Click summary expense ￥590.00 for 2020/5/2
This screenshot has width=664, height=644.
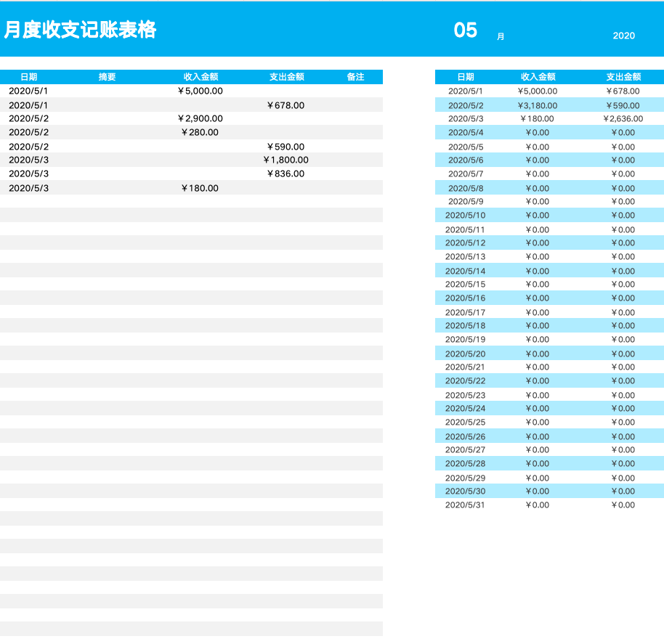(x=623, y=106)
